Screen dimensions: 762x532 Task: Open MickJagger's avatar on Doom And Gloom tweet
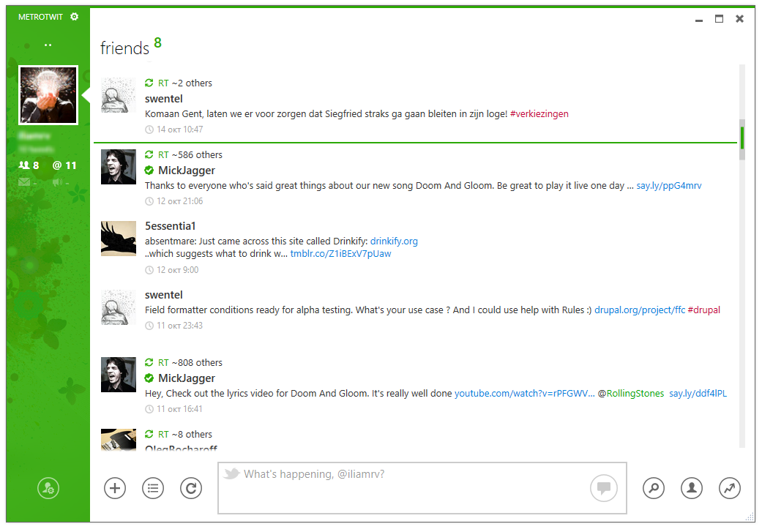[x=119, y=167]
